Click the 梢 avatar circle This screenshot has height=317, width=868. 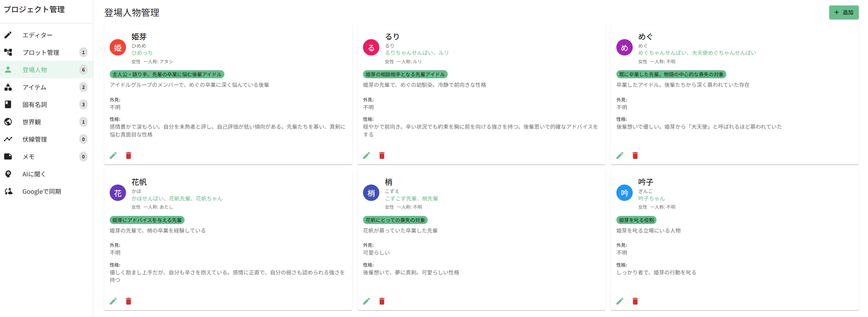[x=371, y=193]
